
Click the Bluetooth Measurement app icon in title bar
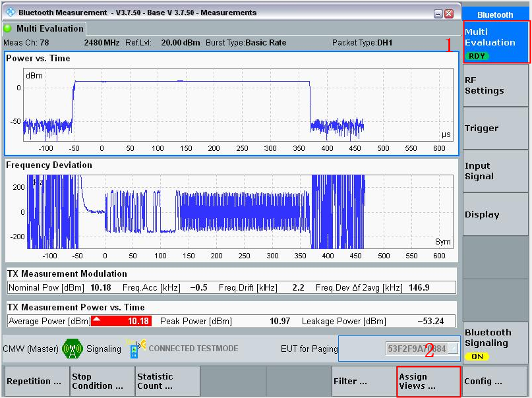coord(11,13)
